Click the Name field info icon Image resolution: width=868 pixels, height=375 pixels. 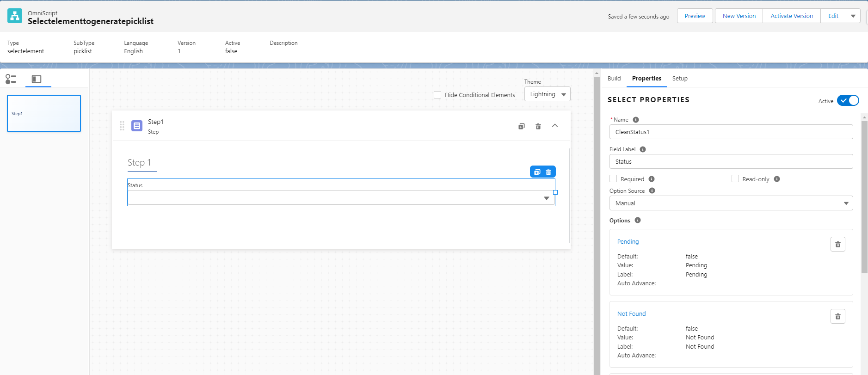(636, 120)
